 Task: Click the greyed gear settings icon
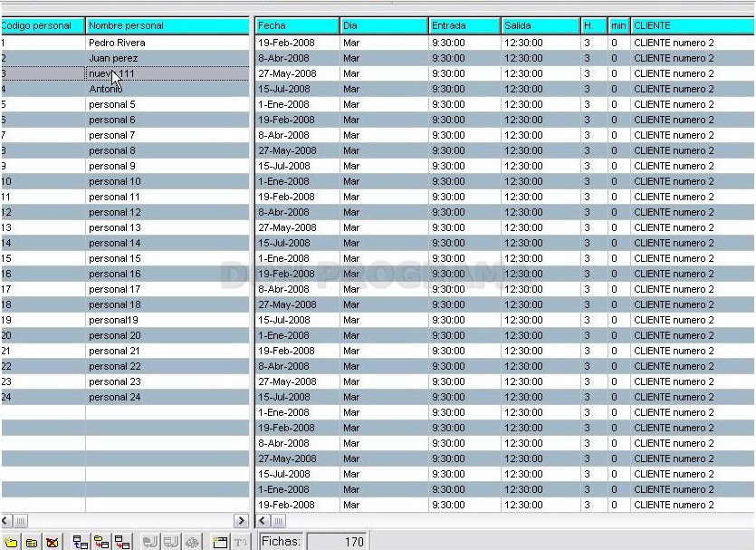click(192, 542)
